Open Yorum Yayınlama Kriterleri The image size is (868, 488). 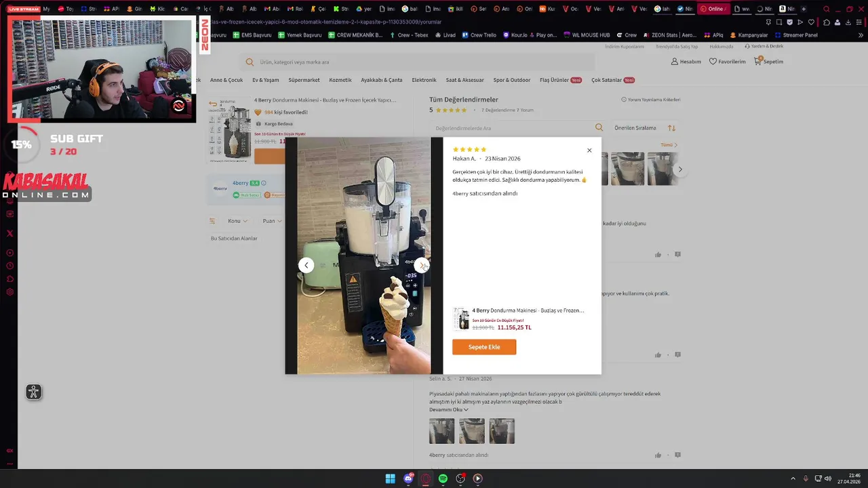[x=651, y=100]
